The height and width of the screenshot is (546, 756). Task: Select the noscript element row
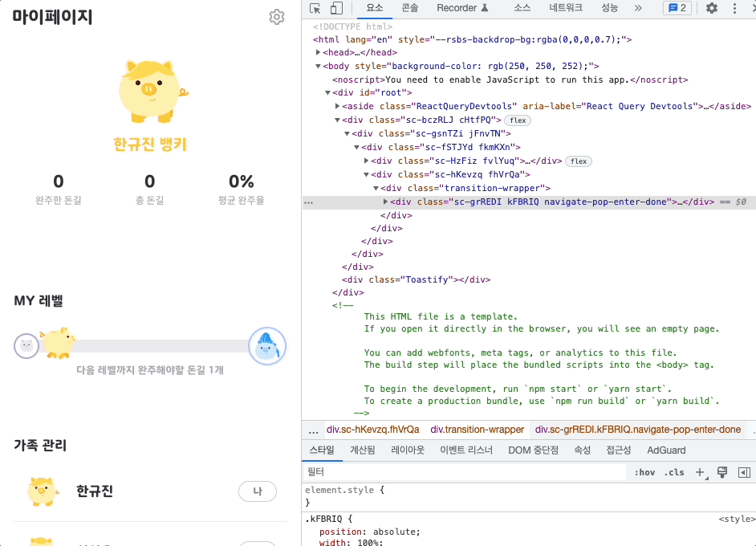pyautogui.click(x=510, y=79)
